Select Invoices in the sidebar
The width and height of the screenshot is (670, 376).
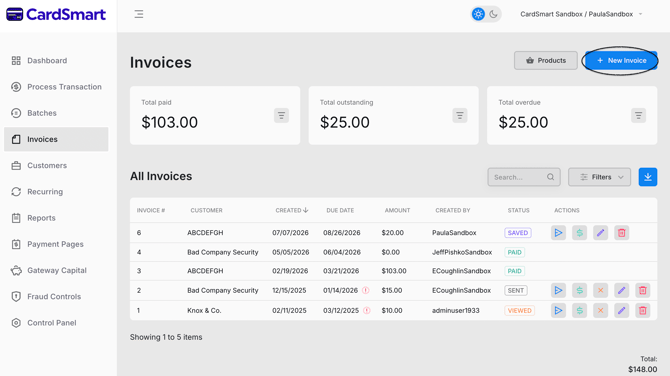tap(56, 139)
